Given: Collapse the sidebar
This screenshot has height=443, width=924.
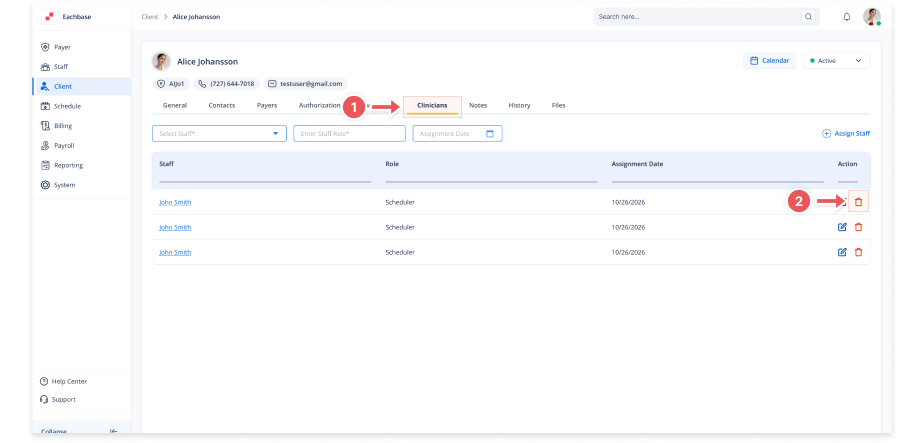Looking at the screenshot, I should pyautogui.click(x=79, y=431).
